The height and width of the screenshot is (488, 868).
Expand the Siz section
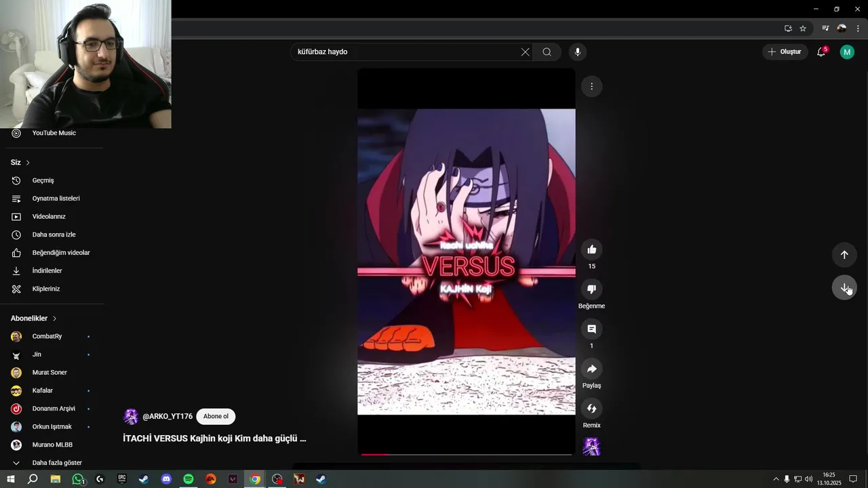click(x=20, y=163)
